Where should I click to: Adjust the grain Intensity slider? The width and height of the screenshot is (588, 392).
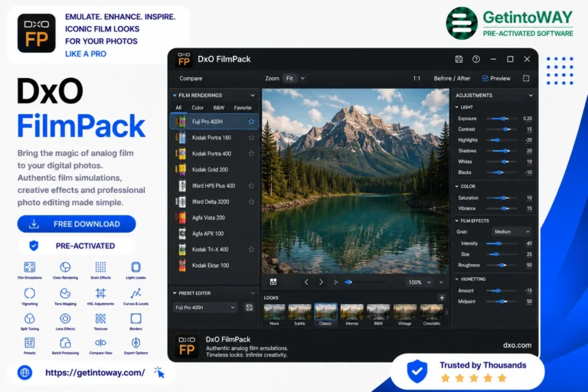[x=501, y=243]
